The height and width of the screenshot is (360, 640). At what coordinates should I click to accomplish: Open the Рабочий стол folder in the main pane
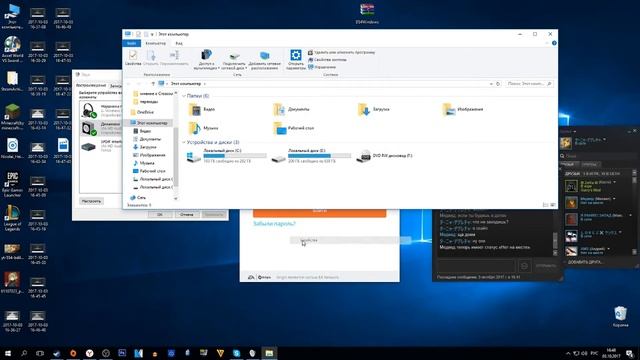coord(294,128)
